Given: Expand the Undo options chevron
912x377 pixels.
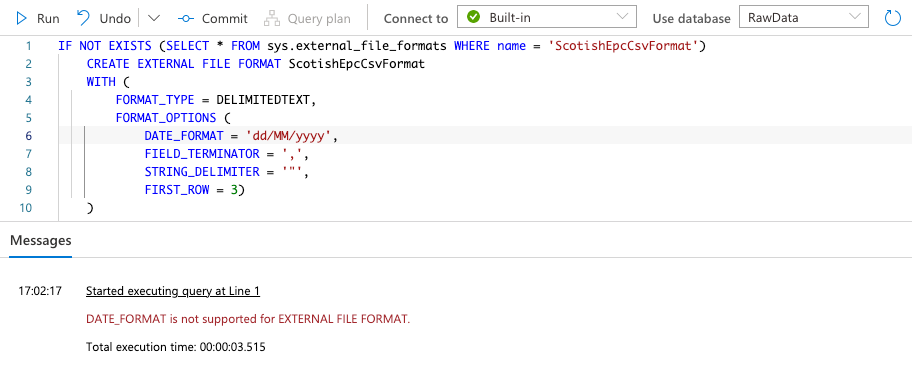Looking at the screenshot, I should point(154,18).
